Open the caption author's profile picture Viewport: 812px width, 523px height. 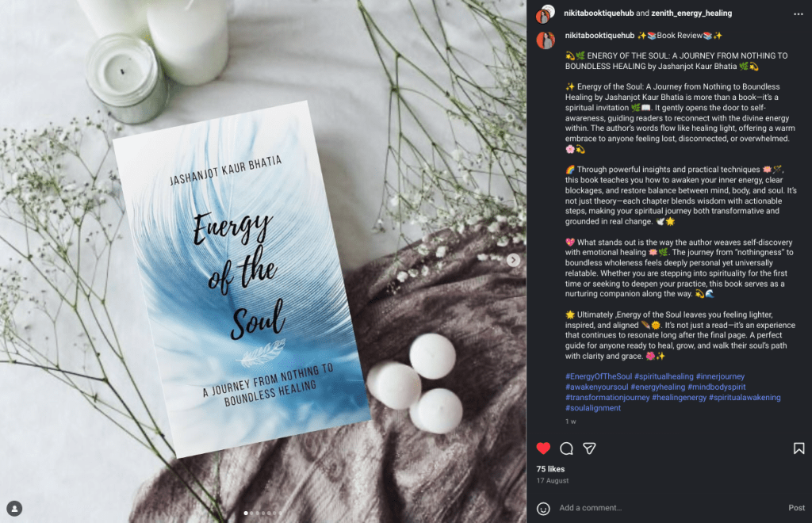pos(546,40)
